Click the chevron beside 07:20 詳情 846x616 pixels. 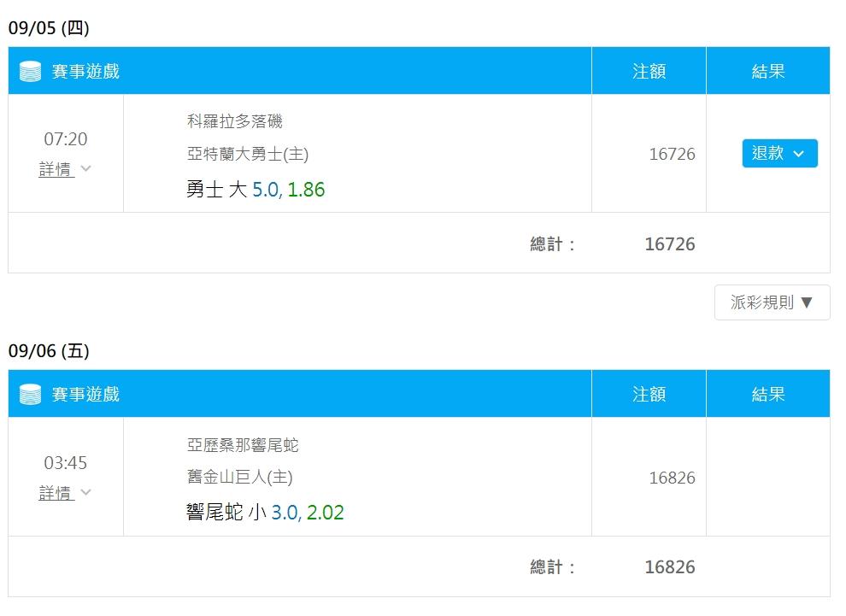(x=85, y=168)
